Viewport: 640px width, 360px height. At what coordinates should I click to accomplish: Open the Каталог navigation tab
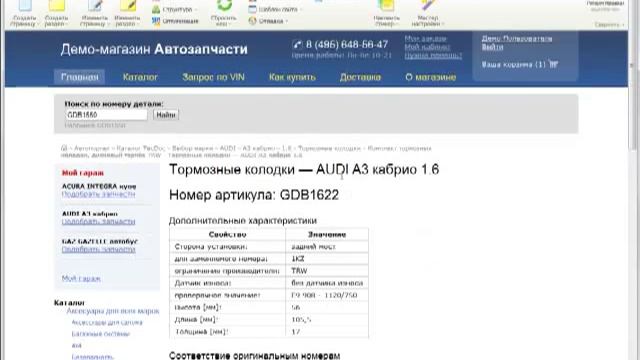[140, 77]
